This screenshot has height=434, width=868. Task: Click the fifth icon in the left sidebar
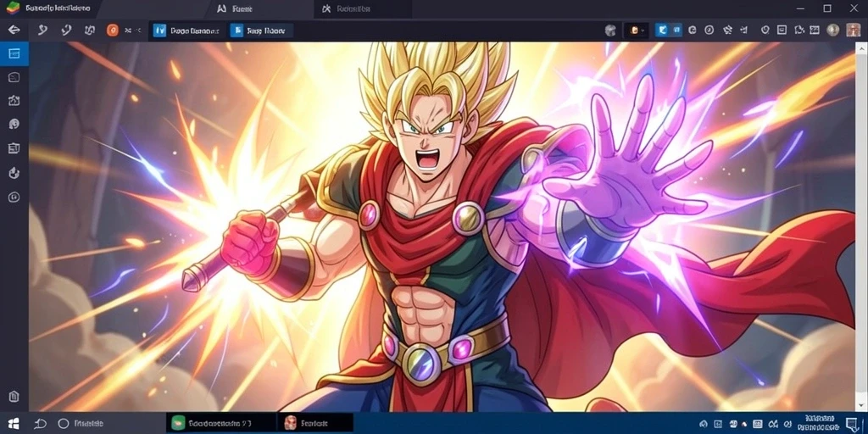click(14, 148)
